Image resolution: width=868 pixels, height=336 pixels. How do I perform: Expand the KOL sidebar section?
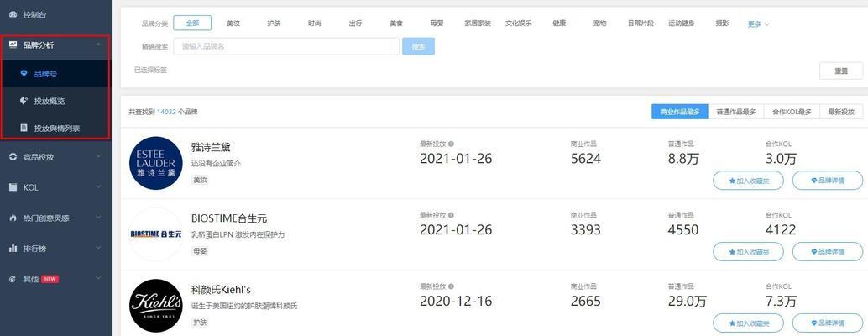tap(98, 187)
